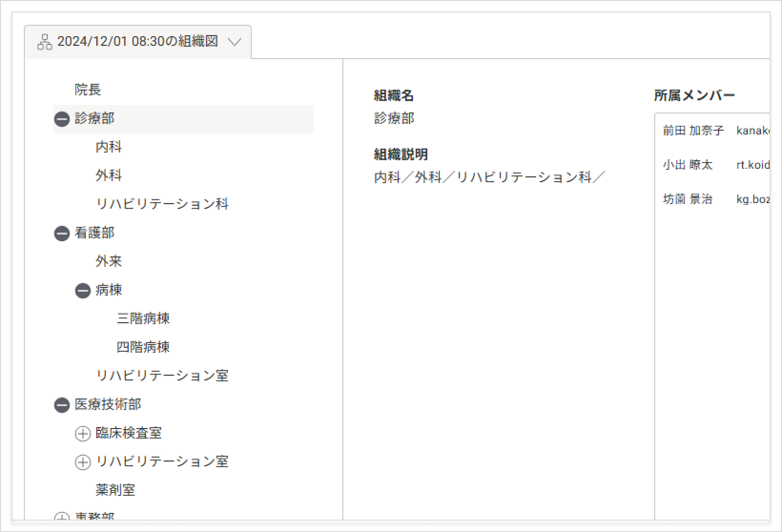Collapse the 病棟 subtree
Screen dimensions: 782x532
83,290
